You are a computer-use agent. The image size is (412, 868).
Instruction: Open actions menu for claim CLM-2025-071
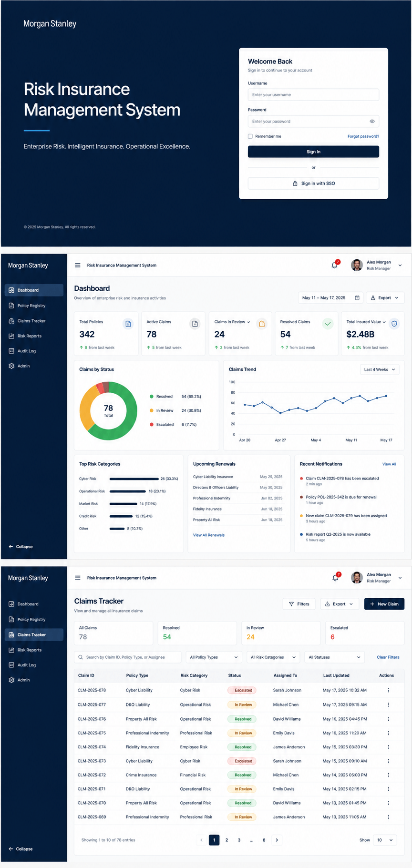(x=389, y=789)
